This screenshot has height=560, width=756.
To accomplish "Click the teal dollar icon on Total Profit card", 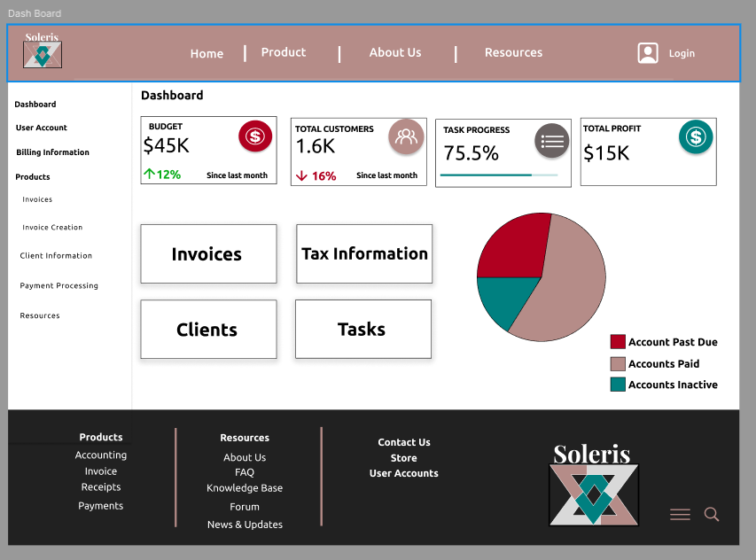I will pyautogui.click(x=696, y=137).
